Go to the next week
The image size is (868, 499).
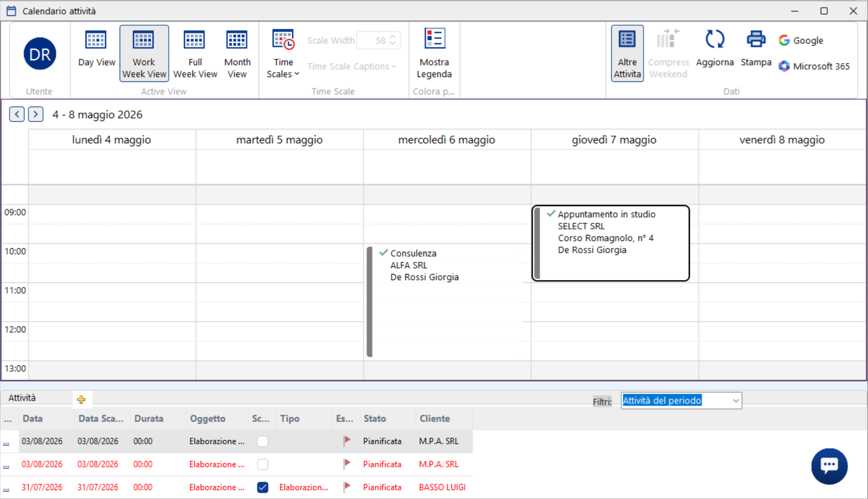pos(36,114)
